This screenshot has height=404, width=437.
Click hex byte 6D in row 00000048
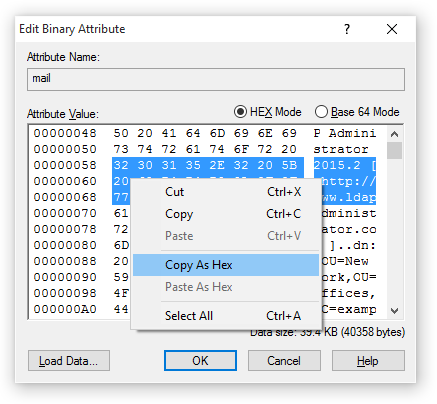(x=217, y=133)
